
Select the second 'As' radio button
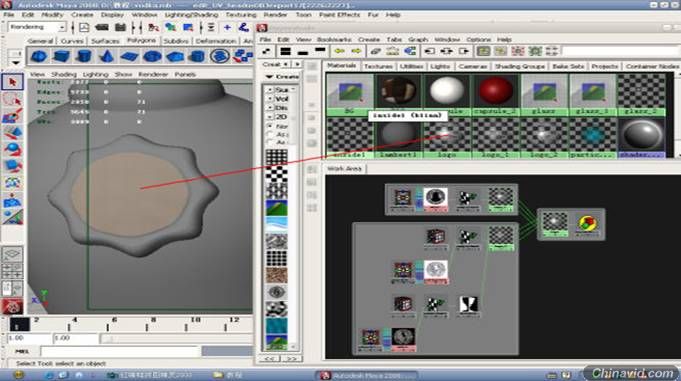pyautogui.click(x=270, y=142)
